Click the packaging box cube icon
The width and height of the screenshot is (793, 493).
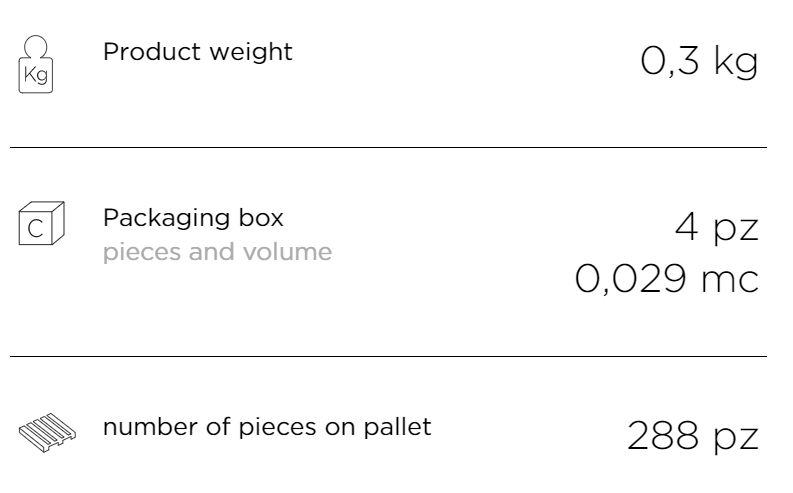coord(41,223)
